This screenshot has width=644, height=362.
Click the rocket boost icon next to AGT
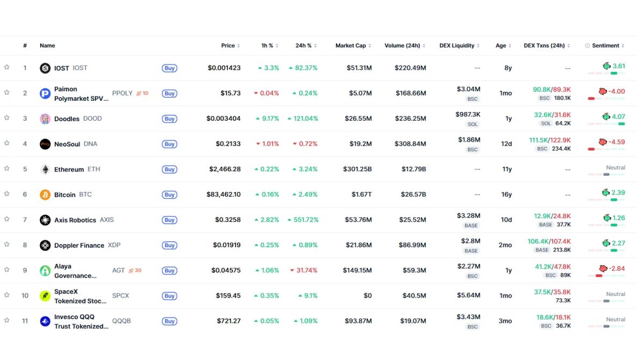pos(131,270)
